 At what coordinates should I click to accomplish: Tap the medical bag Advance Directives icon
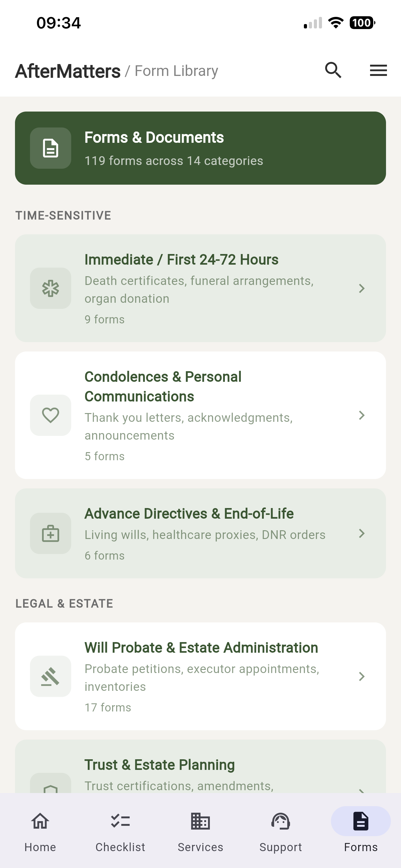point(51,533)
